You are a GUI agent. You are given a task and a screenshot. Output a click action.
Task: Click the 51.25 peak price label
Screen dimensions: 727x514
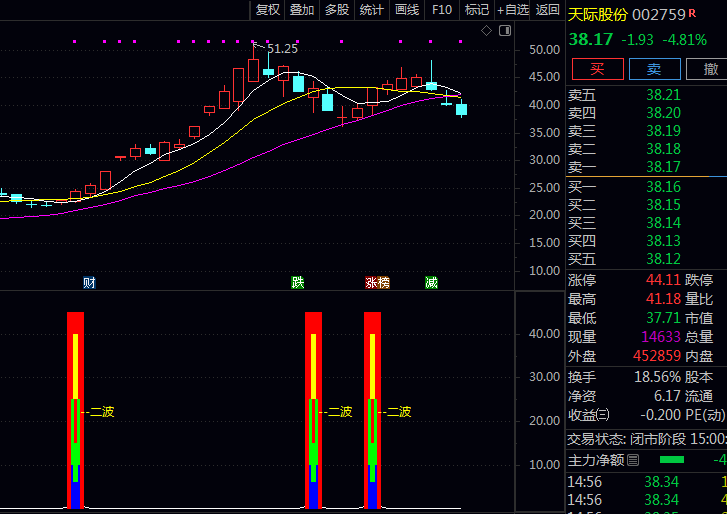(x=282, y=49)
